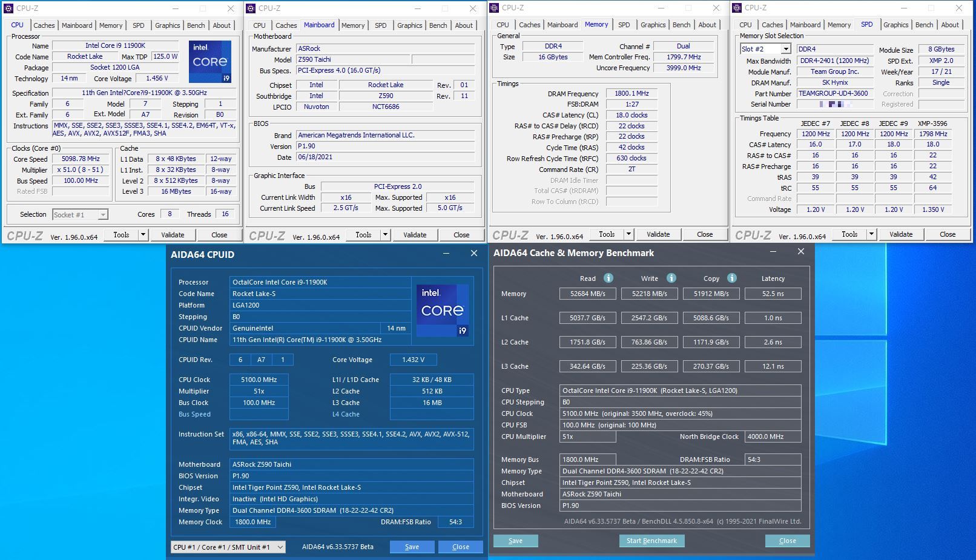Click the Threads value 16 in CPU-Z
The height and width of the screenshot is (560, 976).
tap(225, 214)
